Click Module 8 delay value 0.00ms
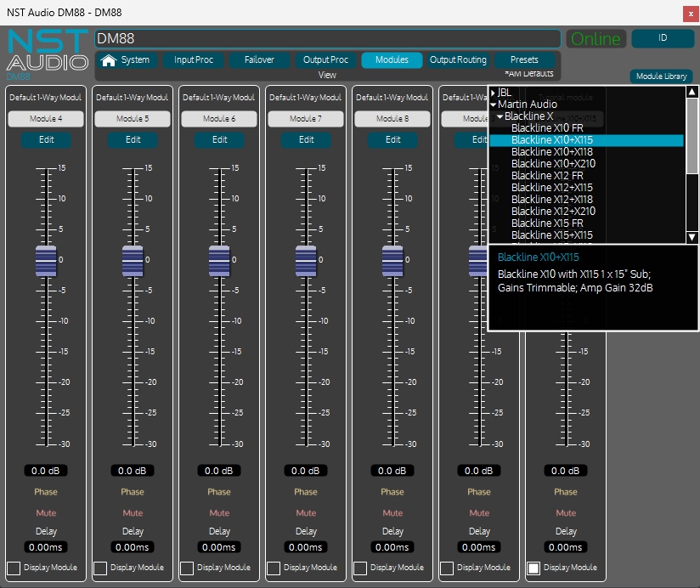The height and width of the screenshot is (588, 700). click(392, 547)
